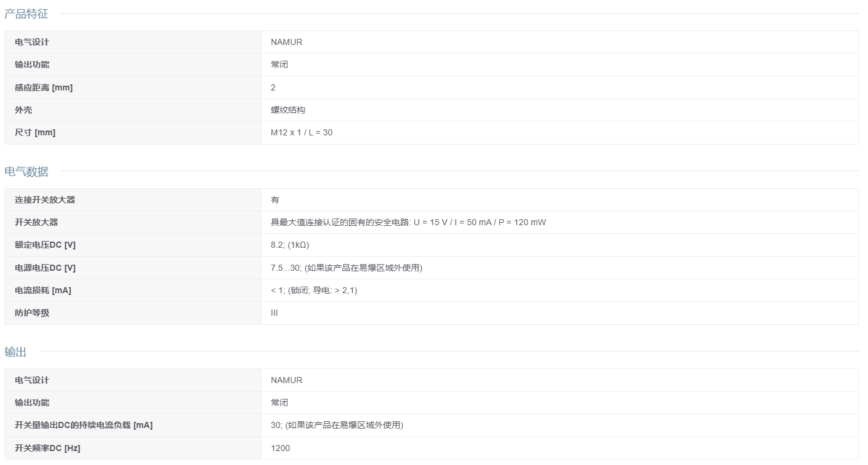Click the 电流损耗 [mA] label
The height and width of the screenshot is (465, 868).
(43, 290)
